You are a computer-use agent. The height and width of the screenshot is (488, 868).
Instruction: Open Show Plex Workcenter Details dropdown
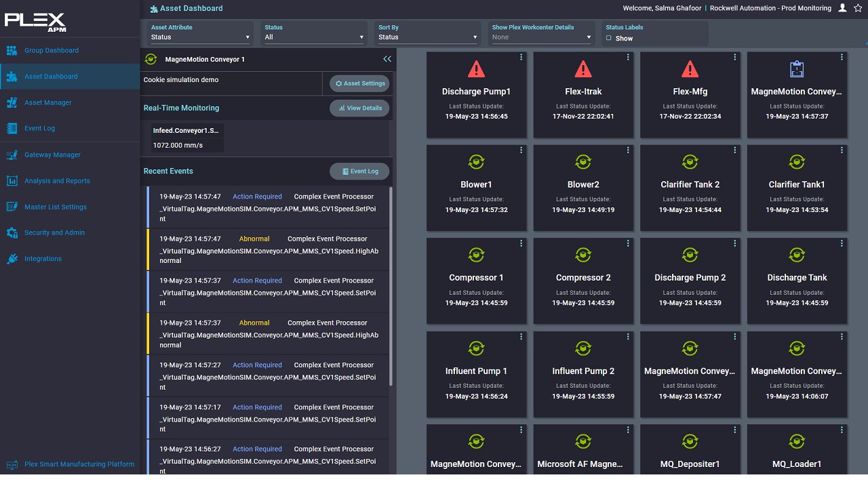coord(541,37)
